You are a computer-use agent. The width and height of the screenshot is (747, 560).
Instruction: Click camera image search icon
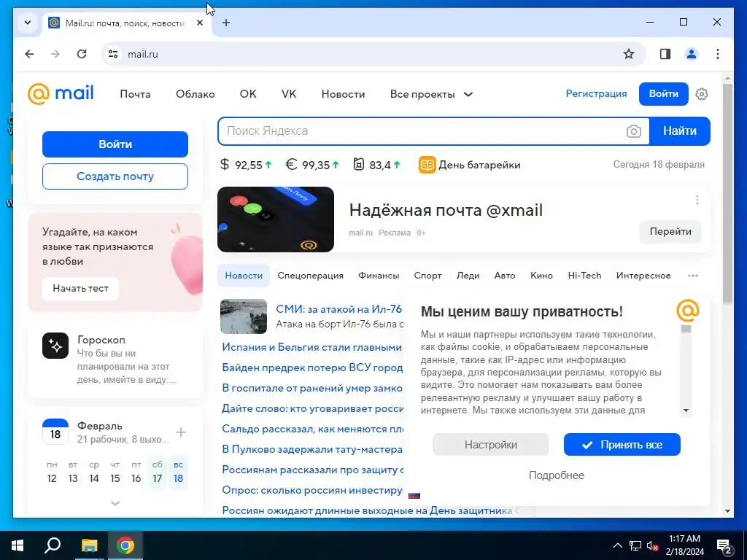pyautogui.click(x=633, y=131)
